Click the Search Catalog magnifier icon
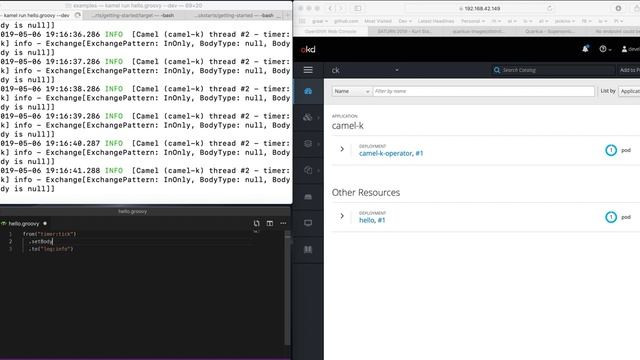640x360 pixels. [x=497, y=70]
